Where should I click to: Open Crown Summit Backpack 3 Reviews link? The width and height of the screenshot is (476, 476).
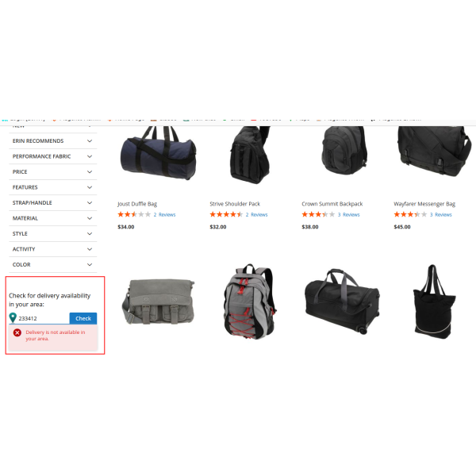(x=349, y=215)
